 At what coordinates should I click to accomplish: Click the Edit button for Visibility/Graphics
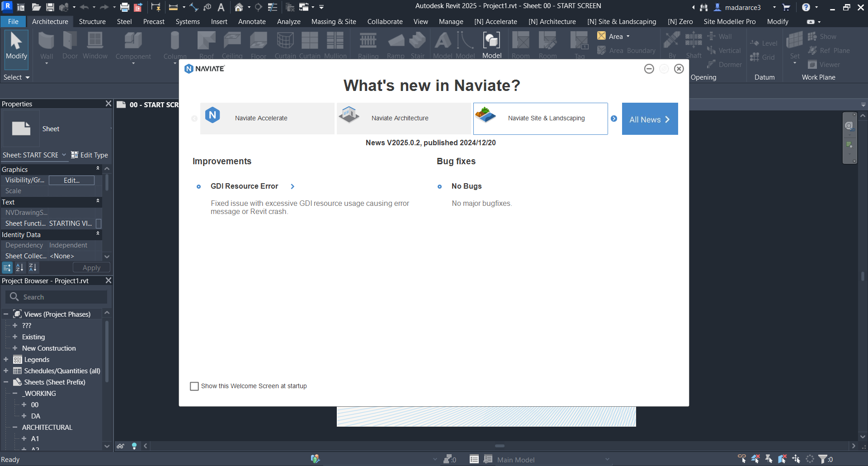coord(71,180)
